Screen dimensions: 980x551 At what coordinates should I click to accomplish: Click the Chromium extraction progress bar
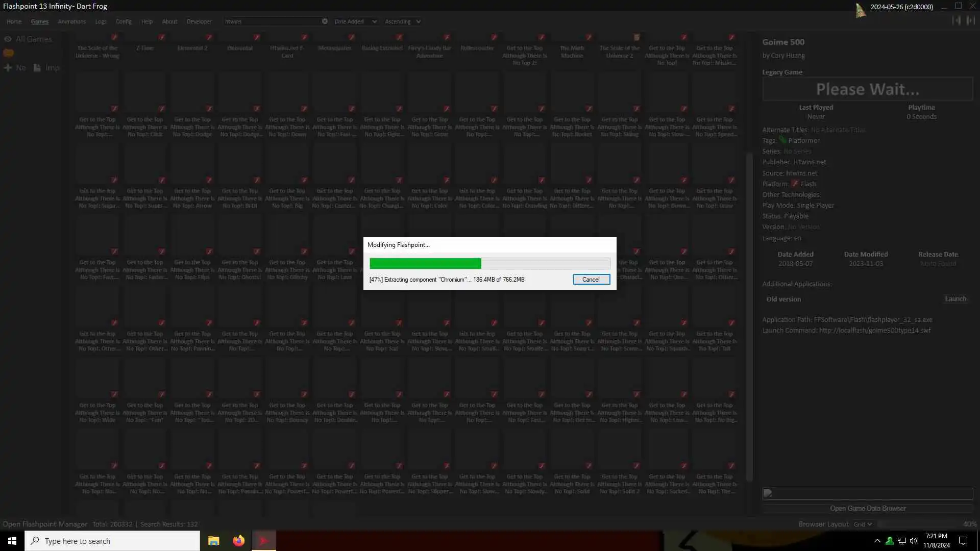(489, 263)
